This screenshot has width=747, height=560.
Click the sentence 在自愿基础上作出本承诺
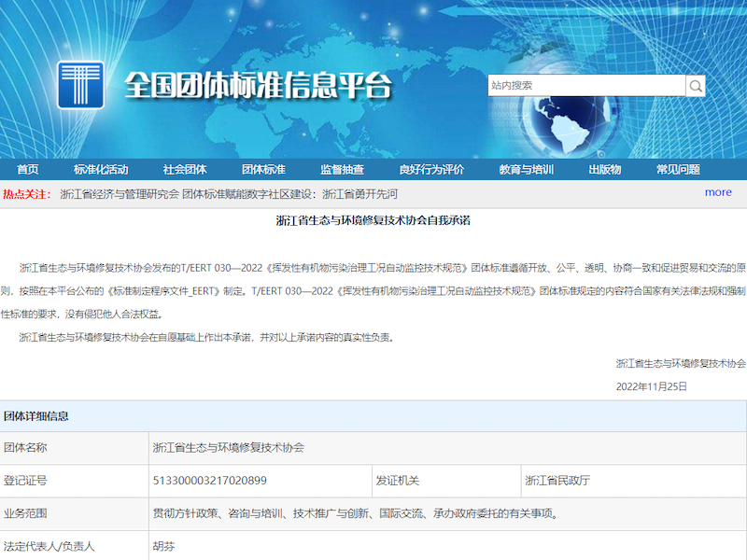[200, 338]
